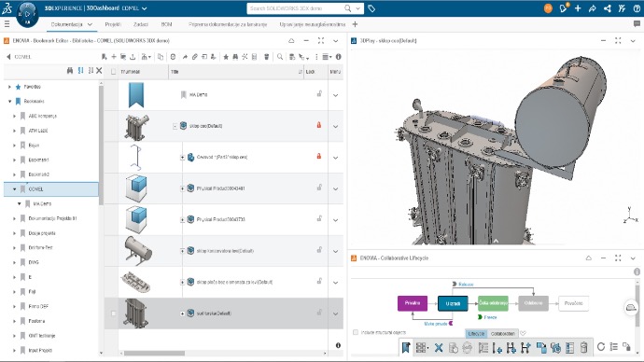Expand the Favorites tree node
The height and width of the screenshot is (362, 644).
[9, 87]
